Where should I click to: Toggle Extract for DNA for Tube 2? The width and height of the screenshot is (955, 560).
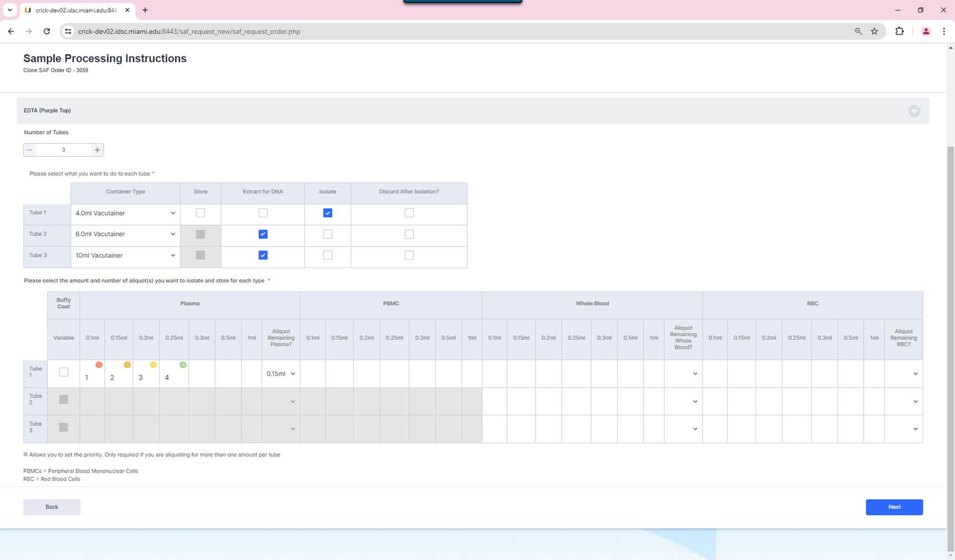263,234
